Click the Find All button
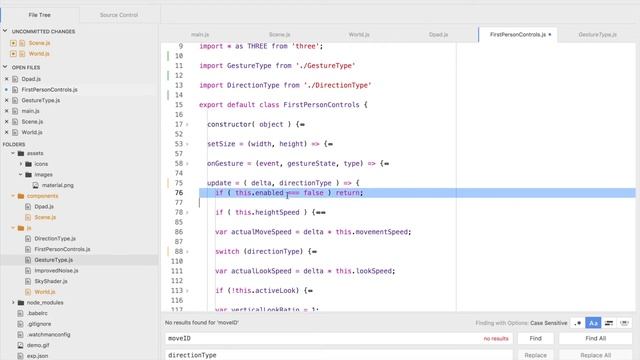 coord(596,338)
